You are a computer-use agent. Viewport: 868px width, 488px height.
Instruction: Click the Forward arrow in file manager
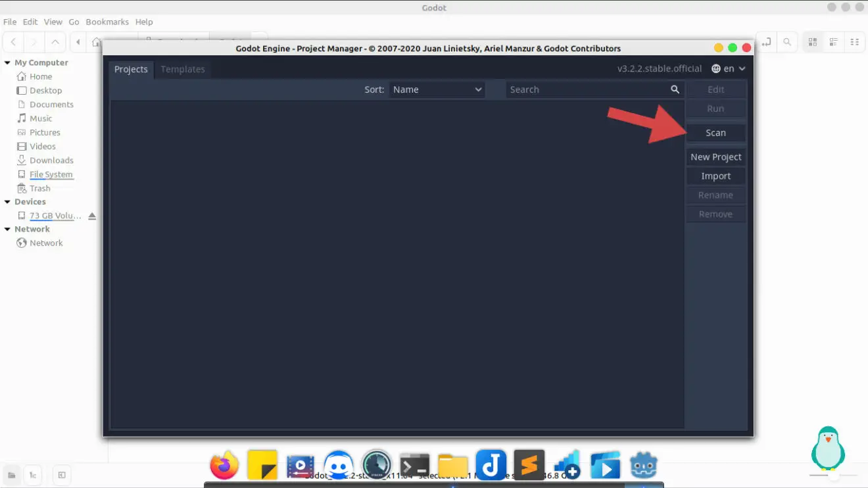[x=34, y=42]
